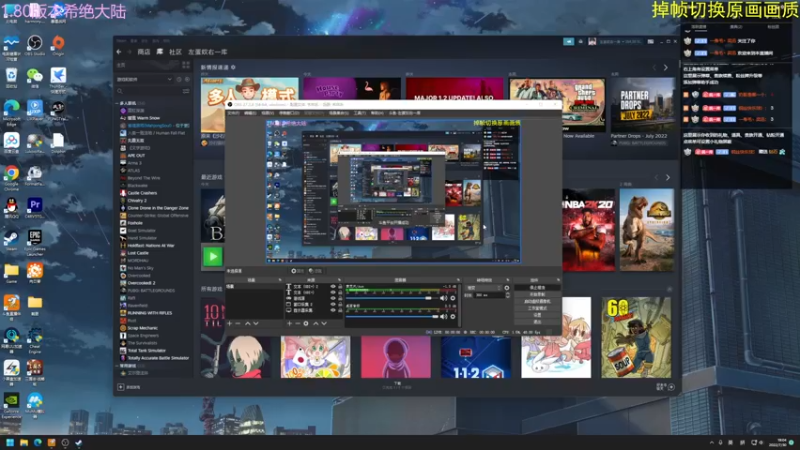Open the 库 tab in Steam
Viewport: 800px width, 450px height.
(160, 52)
